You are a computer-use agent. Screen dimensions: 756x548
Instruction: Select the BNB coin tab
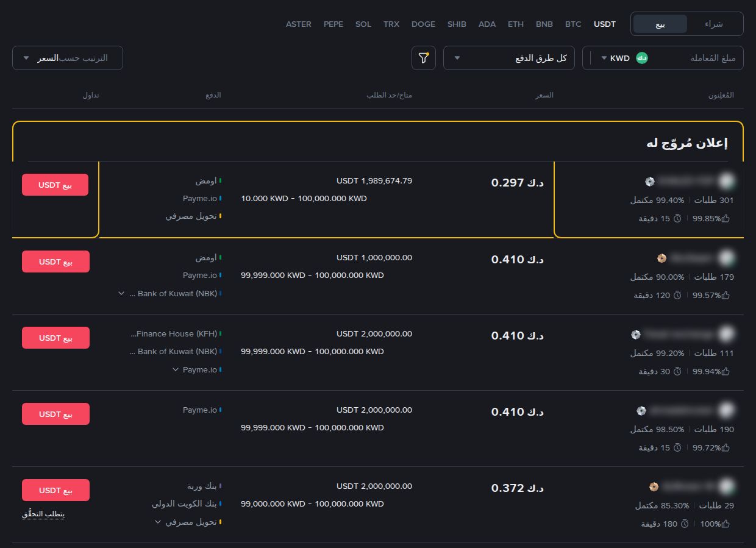(544, 24)
